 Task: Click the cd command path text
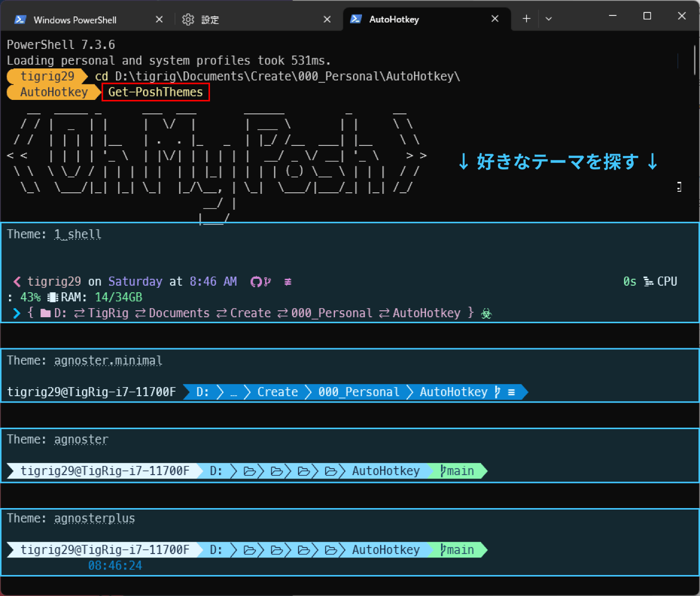[277, 76]
